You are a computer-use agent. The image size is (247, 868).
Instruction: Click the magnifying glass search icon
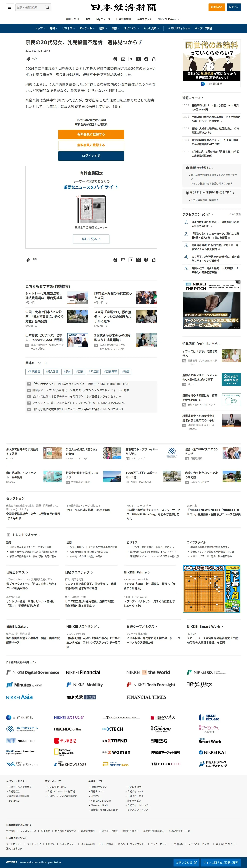[x=47, y=7]
